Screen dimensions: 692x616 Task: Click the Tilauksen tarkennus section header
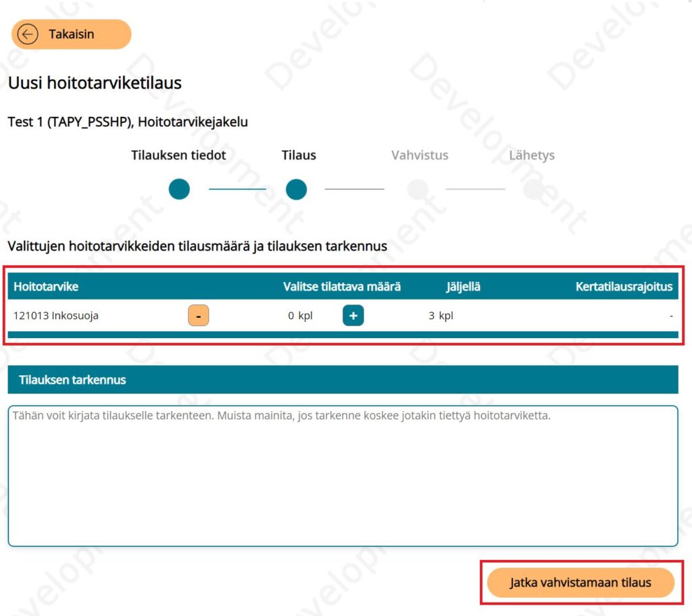[343, 380]
